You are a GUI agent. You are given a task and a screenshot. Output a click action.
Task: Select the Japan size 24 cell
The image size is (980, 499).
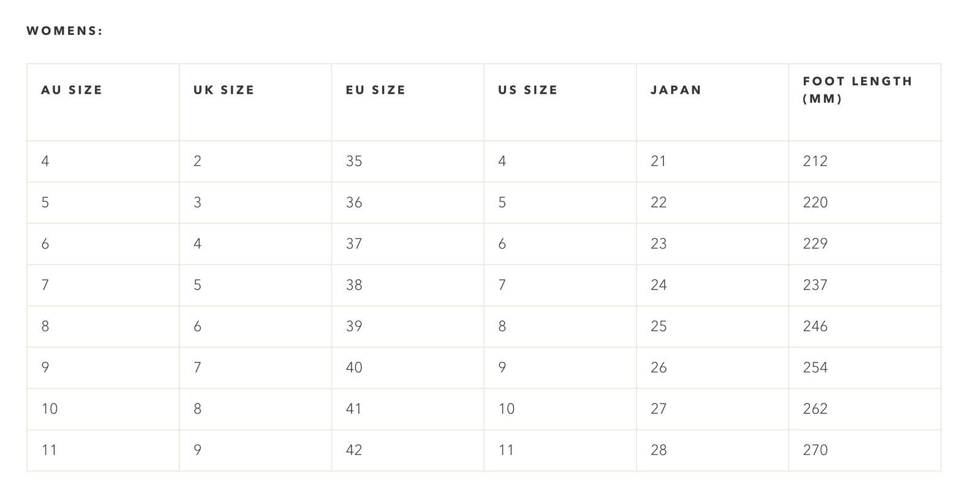pos(658,285)
